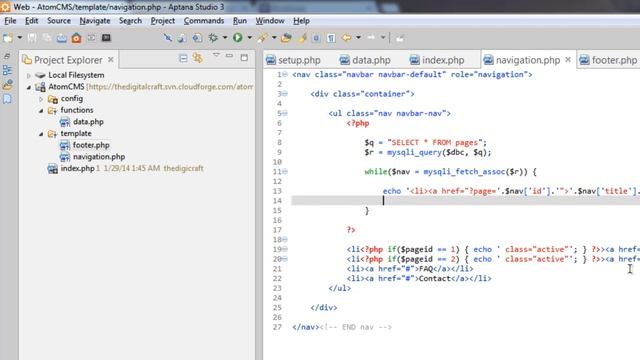The image size is (640, 360).
Task: Switch to the data.php editor tab
Action: (364, 60)
